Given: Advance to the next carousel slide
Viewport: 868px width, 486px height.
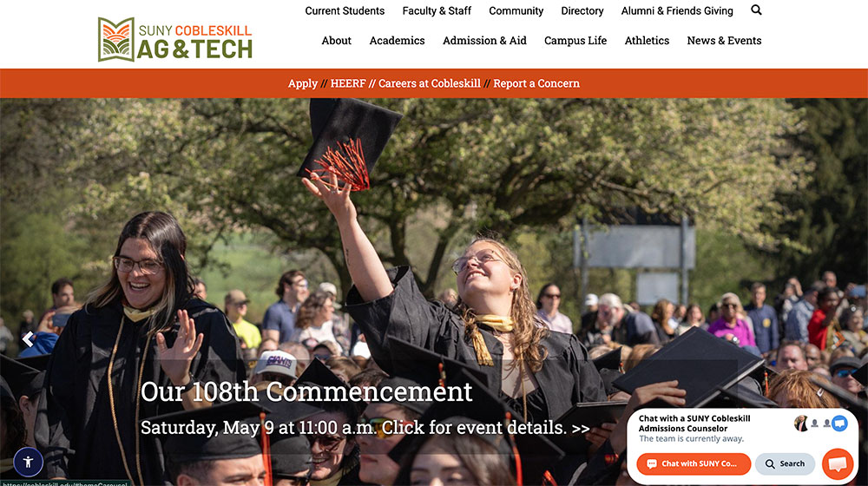Looking at the screenshot, I should pyautogui.click(x=839, y=338).
